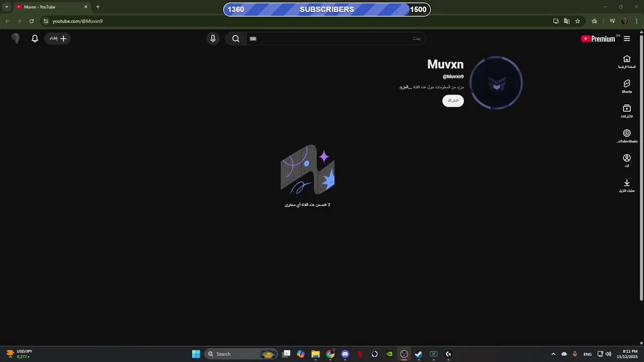Open the Google Translate page icon
The width and height of the screenshot is (644, 362).
tap(567, 21)
